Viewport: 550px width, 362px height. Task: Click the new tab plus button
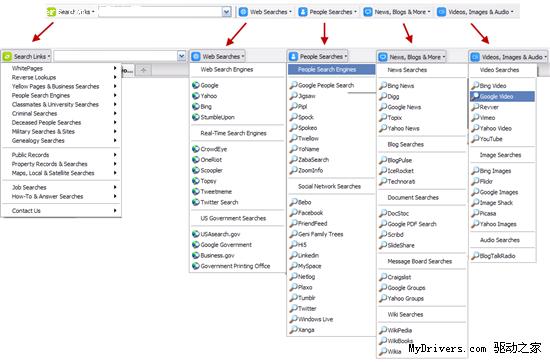click(x=143, y=70)
